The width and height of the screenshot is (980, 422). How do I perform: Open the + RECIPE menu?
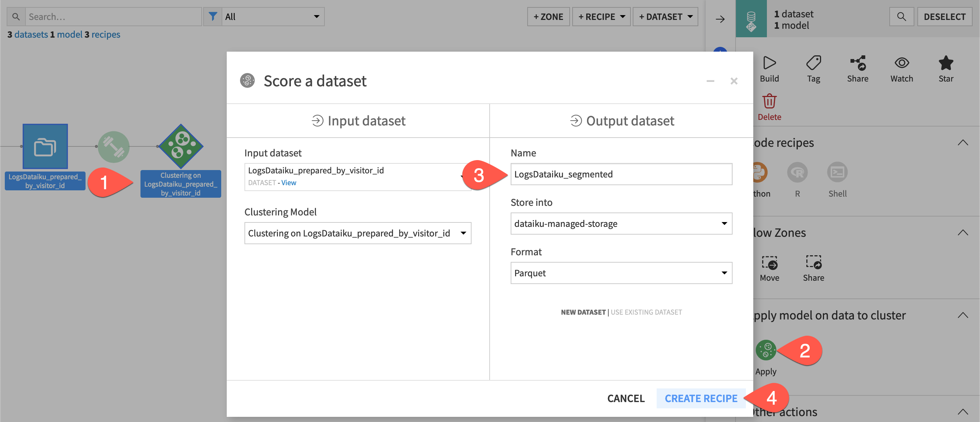click(x=601, y=16)
